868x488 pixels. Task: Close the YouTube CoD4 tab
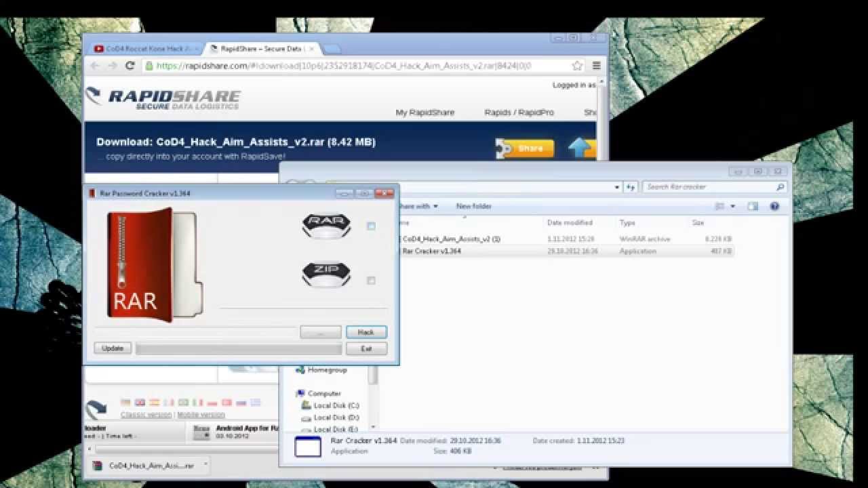coord(197,49)
